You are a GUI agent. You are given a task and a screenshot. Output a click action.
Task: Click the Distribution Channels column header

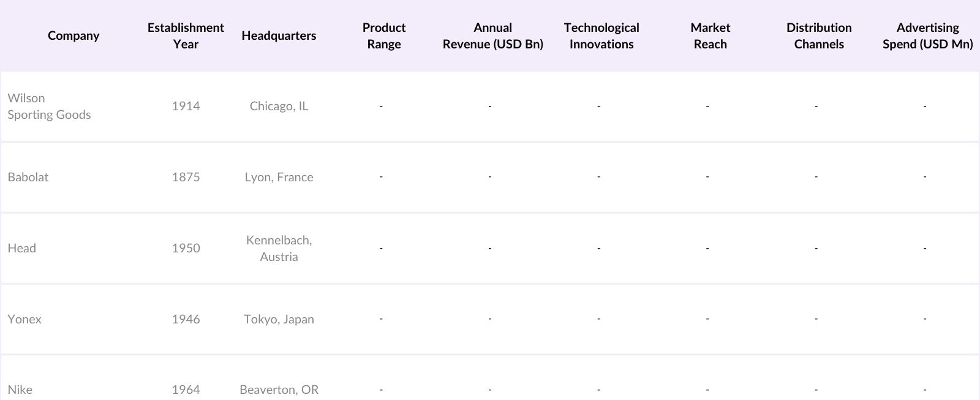tap(819, 36)
